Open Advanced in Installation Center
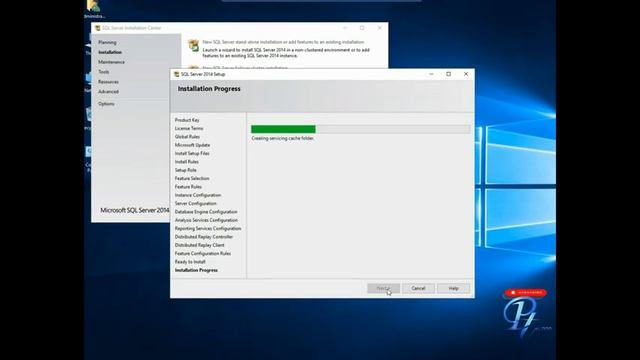Viewport: 640px width, 360px height. (108, 91)
